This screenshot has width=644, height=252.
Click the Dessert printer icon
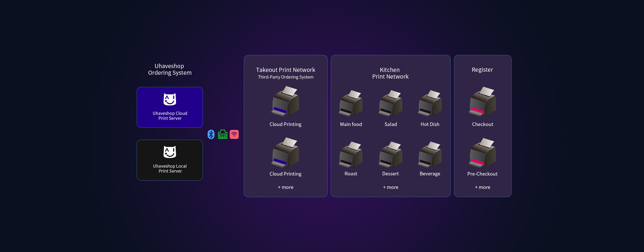tap(390, 155)
